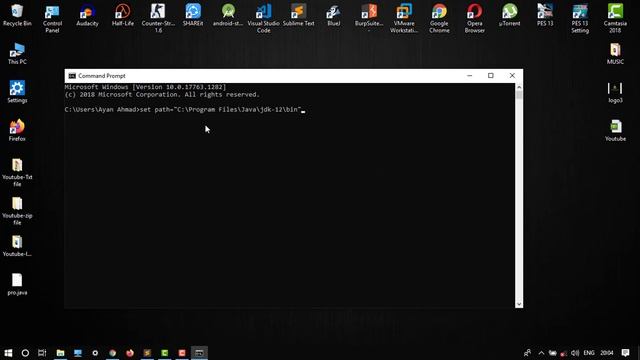Maximize the Command Prompt window
Screen dimensions: 640x360
(x=491, y=76)
